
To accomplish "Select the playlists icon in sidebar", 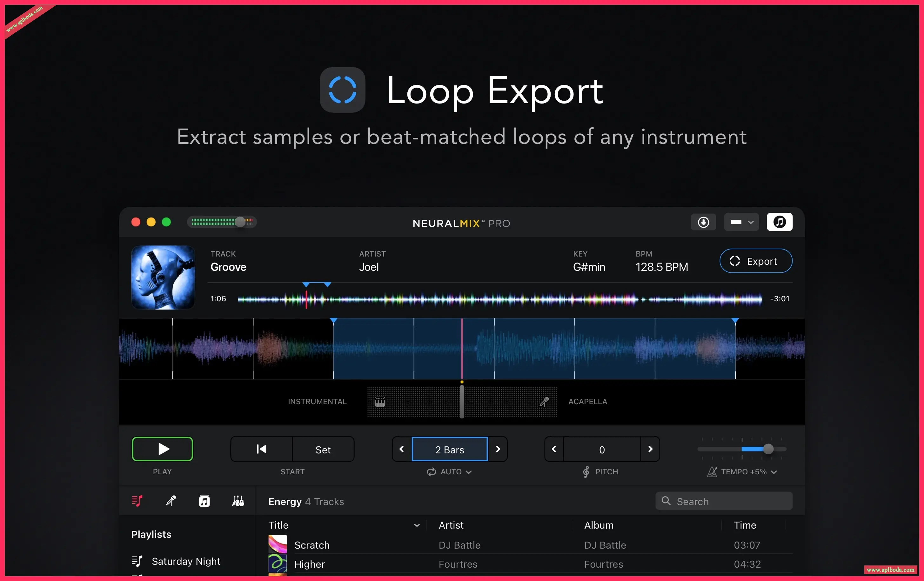I will (137, 501).
